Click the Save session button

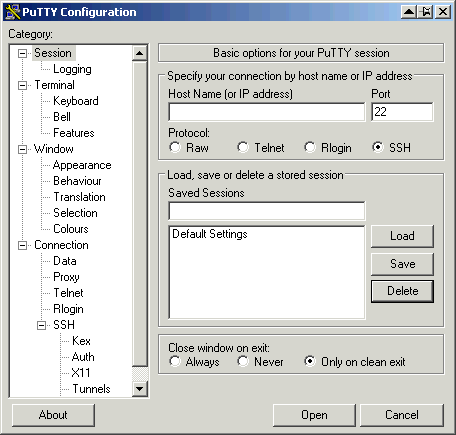click(402, 264)
